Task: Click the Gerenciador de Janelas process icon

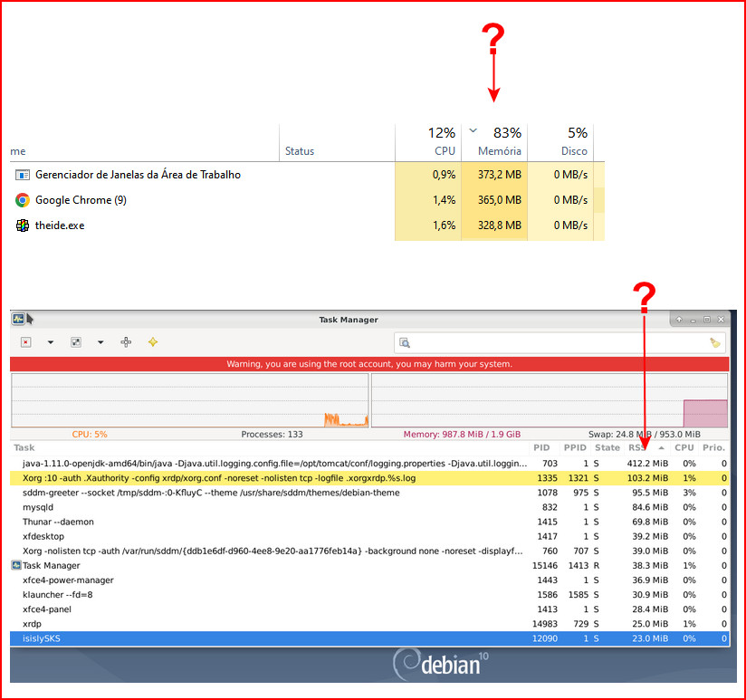Action: [23, 175]
